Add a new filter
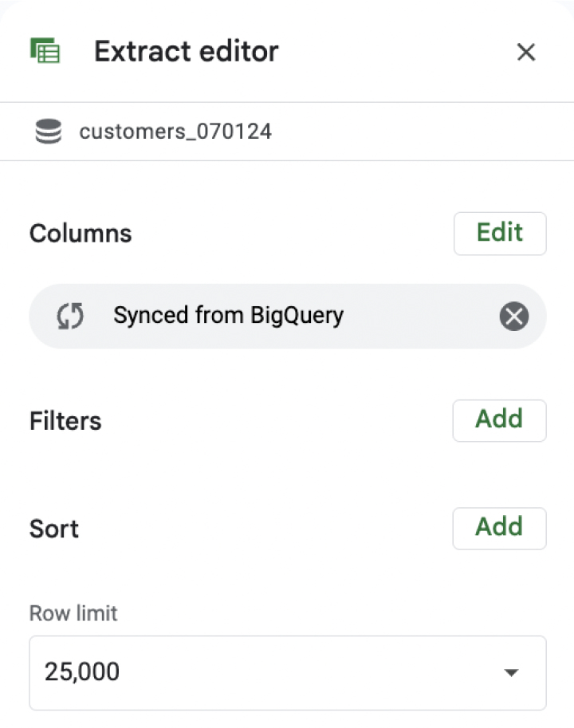This screenshot has width=574, height=728. [x=499, y=420]
